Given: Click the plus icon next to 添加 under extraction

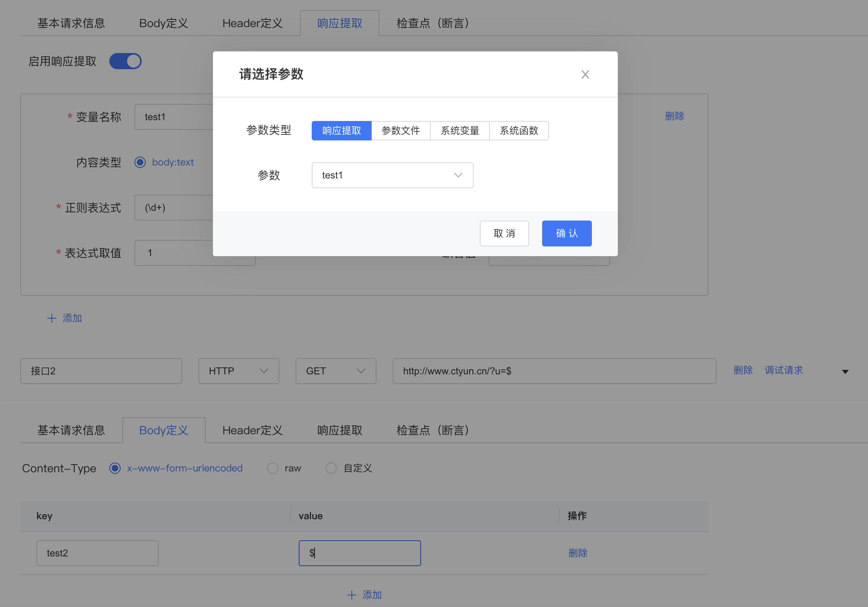Looking at the screenshot, I should click(x=51, y=318).
